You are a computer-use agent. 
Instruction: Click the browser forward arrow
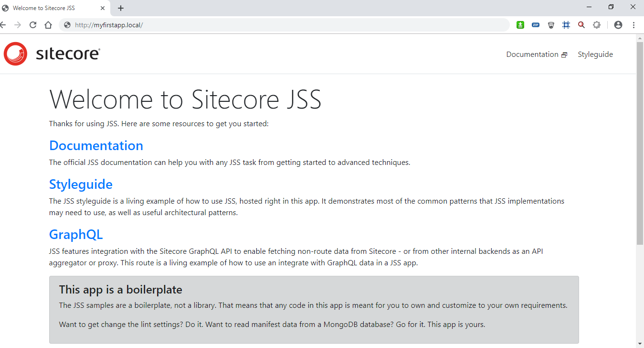[x=18, y=25]
